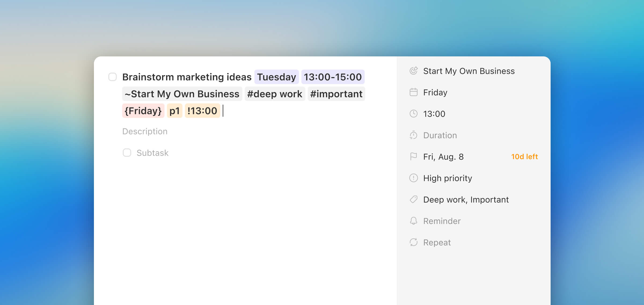Click the clock time icon
This screenshot has width=644, height=305.
(414, 114)
